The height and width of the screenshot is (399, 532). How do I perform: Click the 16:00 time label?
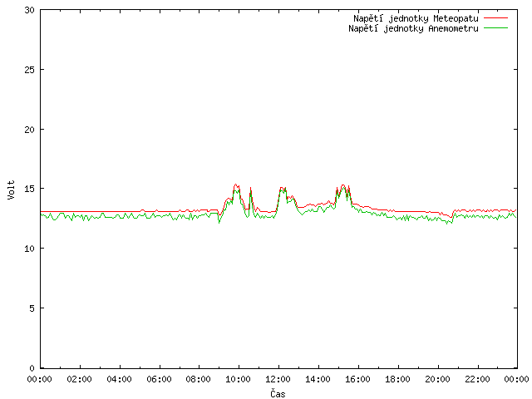click(357, 379)
